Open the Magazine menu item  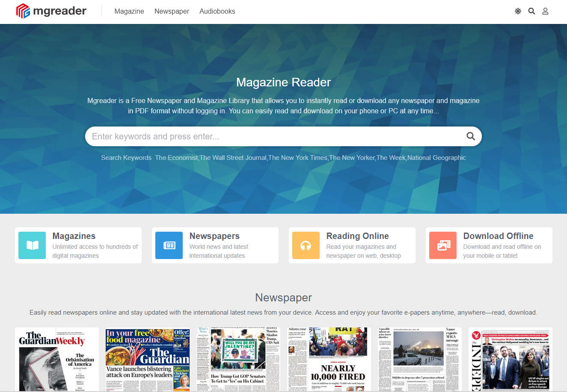click(x=129, y=12)
